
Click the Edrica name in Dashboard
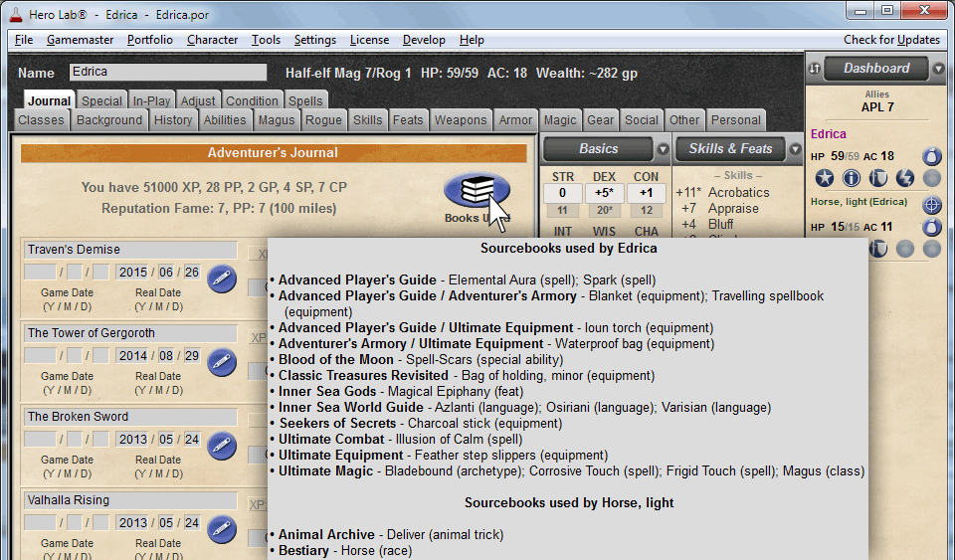[829, 134]
